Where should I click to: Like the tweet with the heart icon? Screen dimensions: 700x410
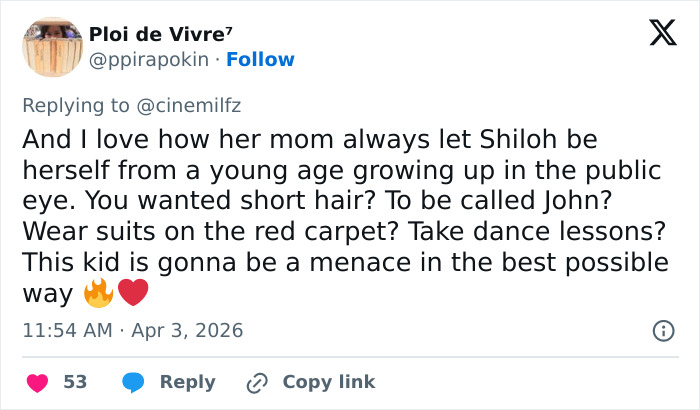pyautogui.click(x=37, y=382)
